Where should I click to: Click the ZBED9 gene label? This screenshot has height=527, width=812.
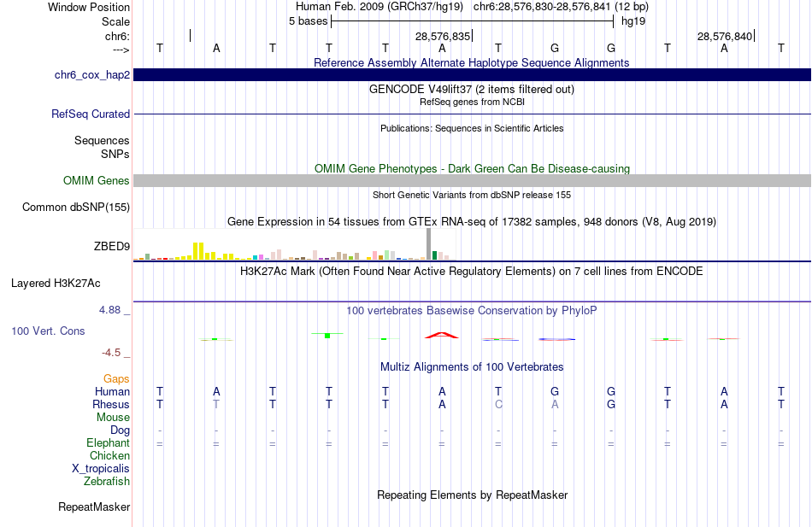click(x=112, y=246)
